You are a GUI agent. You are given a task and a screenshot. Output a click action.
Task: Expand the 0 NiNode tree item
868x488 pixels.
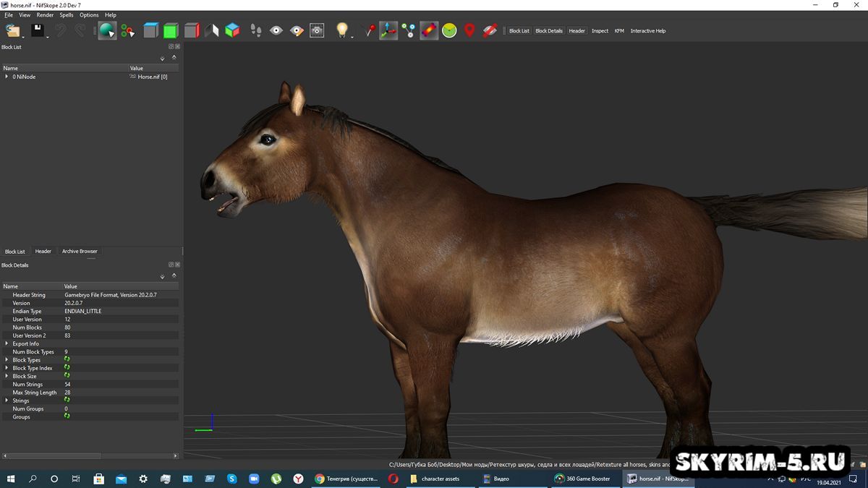click(x=7, y=77)
